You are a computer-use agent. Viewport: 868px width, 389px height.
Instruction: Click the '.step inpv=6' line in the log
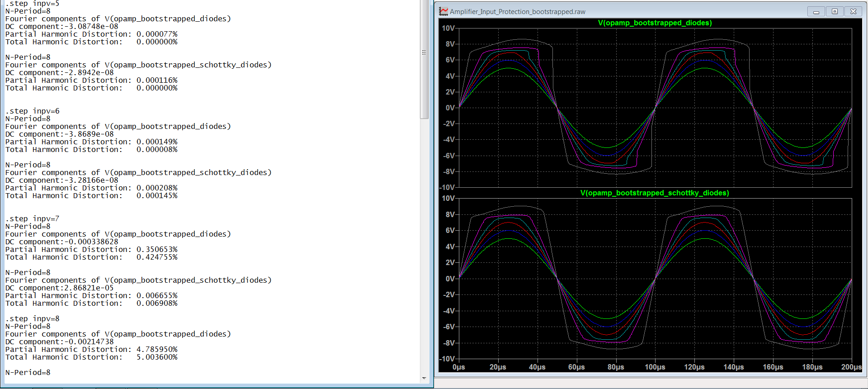33,111
